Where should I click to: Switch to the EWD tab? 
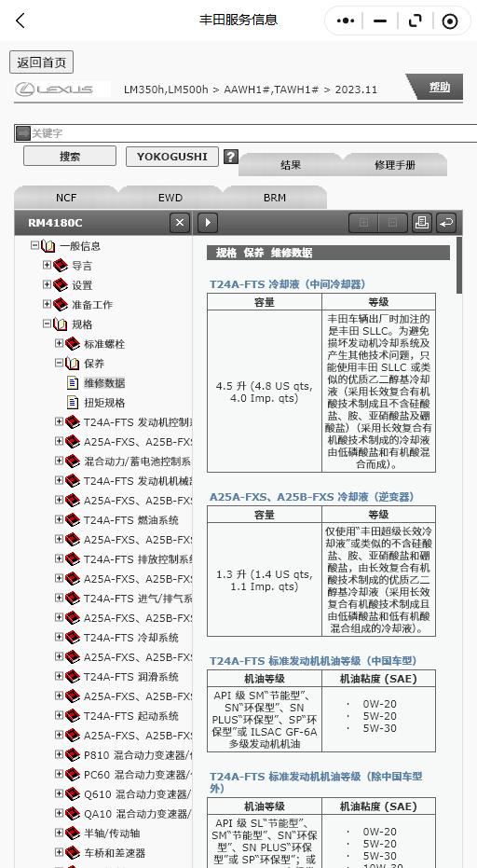pos(170,198)
